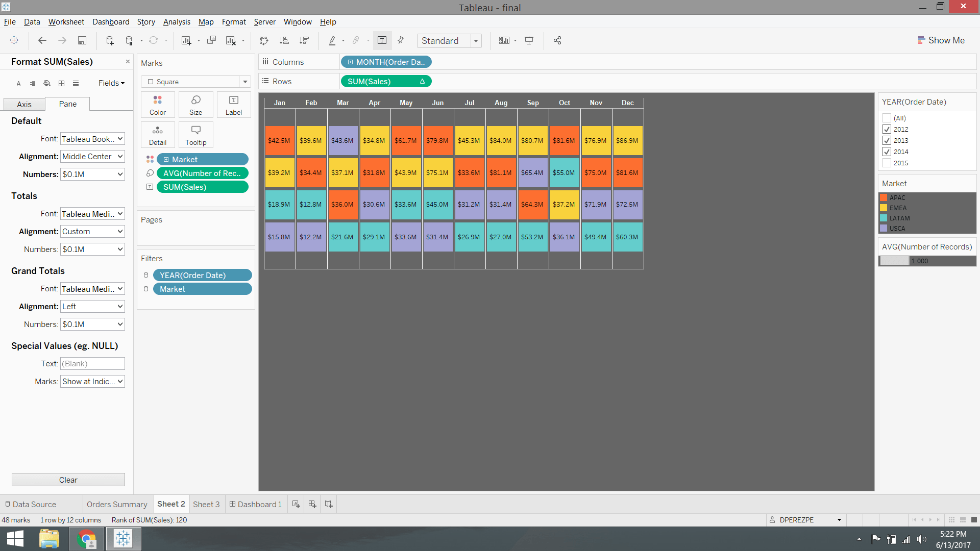Click the Tooltip shelf on Marks card

point(195,134)
